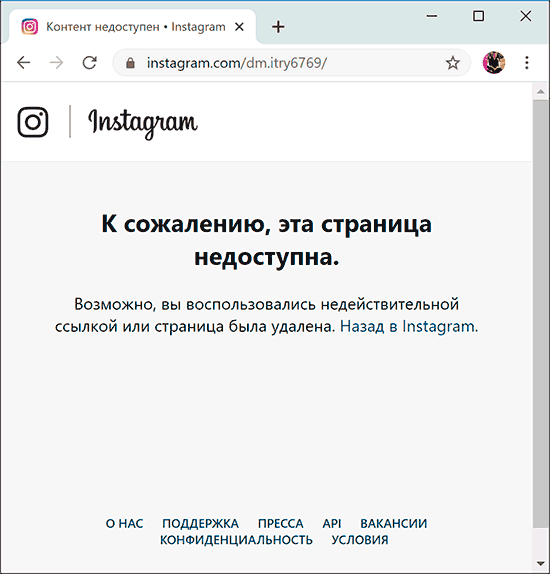Viewport: 550px width, 574px height.
Task: Close the 'Контент недоступен' tab
Action: click(x=239, y=27)
